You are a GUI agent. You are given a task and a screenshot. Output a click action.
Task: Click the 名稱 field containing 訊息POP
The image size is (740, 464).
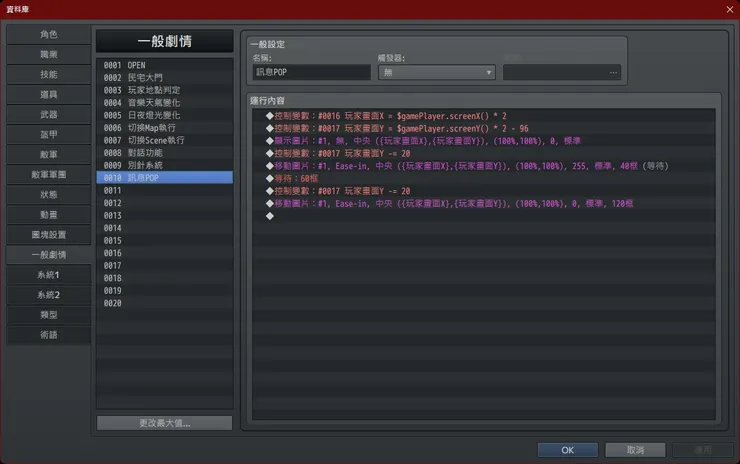[311, 72]
